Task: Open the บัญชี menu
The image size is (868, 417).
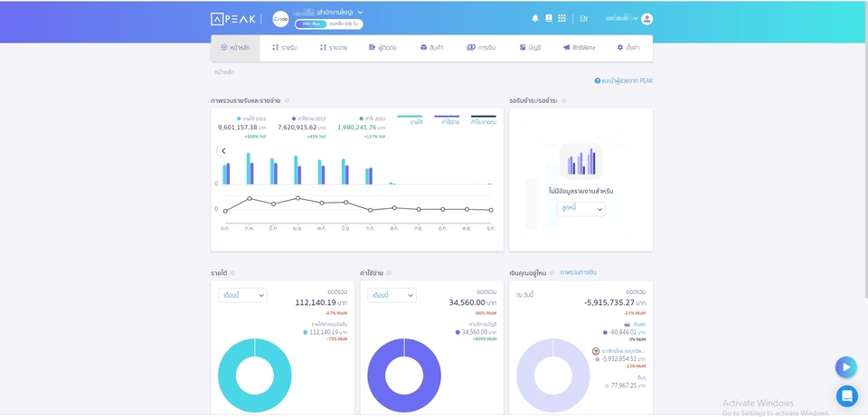Action: point(530,48)
